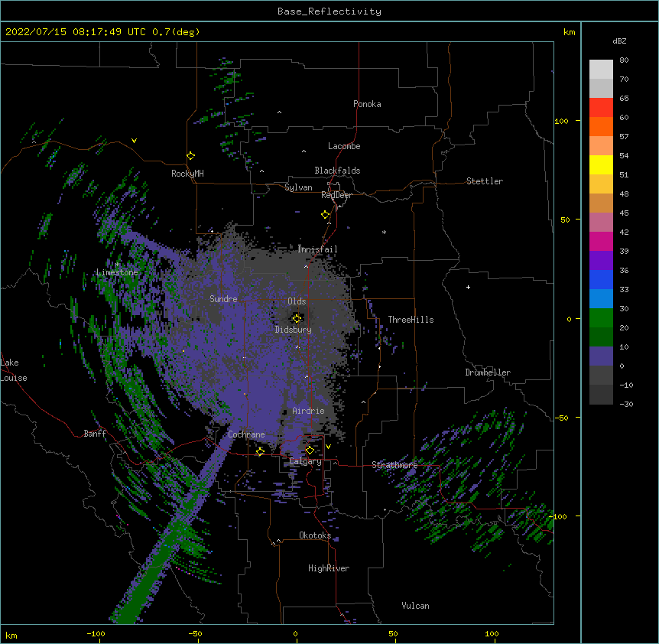Click the dark gray -30 to -10 dBZ swatch

[601, 395]
